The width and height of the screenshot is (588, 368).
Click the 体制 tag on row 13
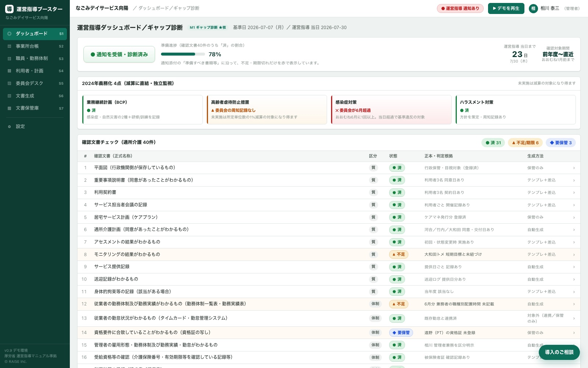[375, 318]
